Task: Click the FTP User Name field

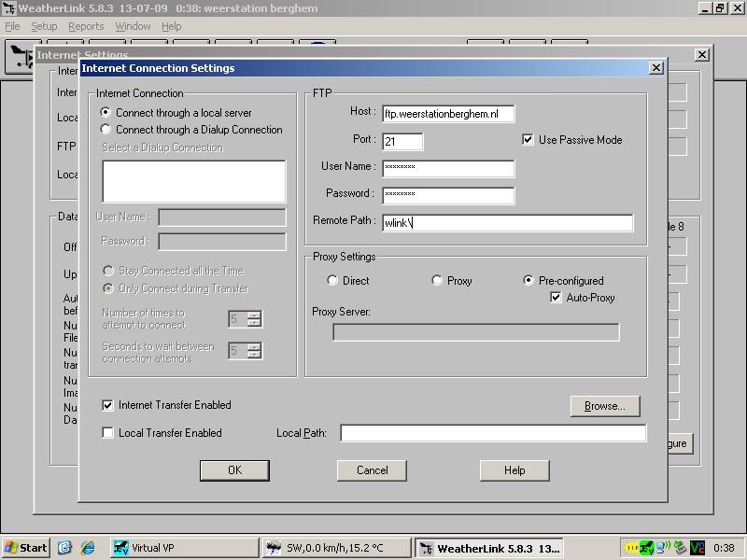Action: [448, 169]
